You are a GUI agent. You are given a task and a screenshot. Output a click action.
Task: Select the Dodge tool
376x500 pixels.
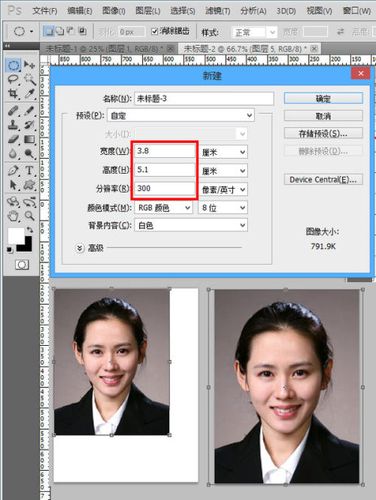click(x=30, y=153)
